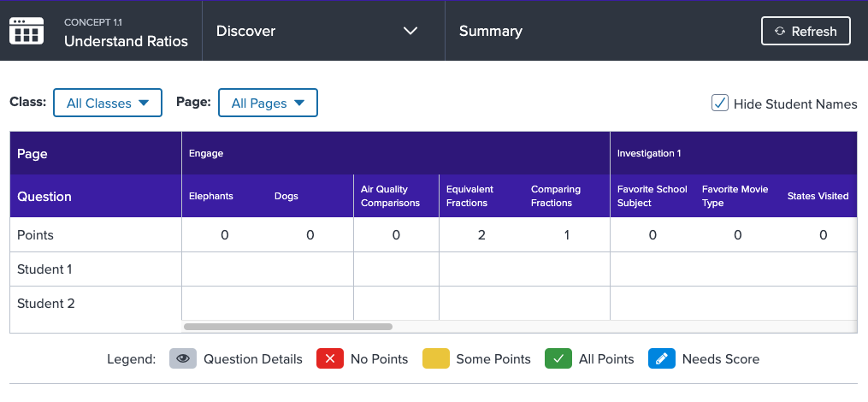Click Student 2's Dogs score cell

click(x=310, y=304)
